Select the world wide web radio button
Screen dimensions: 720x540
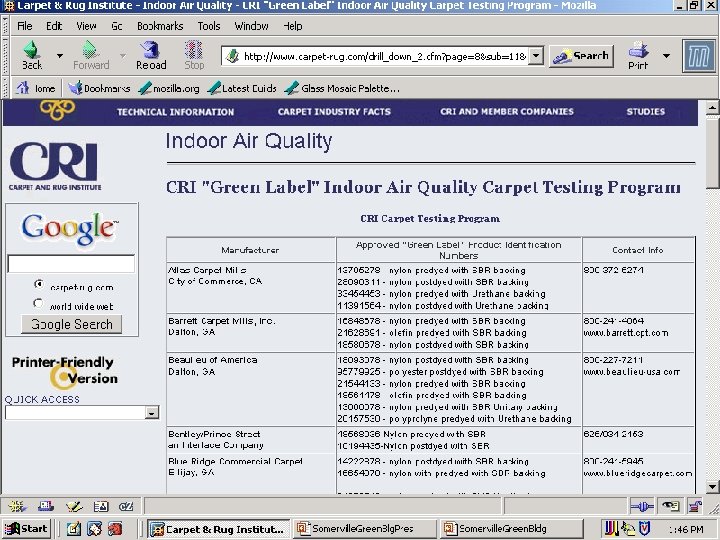pyautogui.click(x=39, y=303)
